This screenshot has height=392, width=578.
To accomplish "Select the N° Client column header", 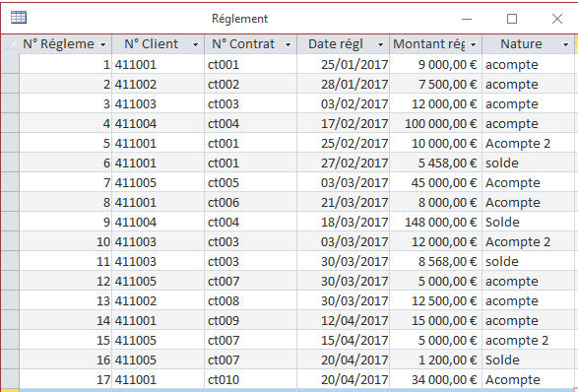I will point(159,44).
